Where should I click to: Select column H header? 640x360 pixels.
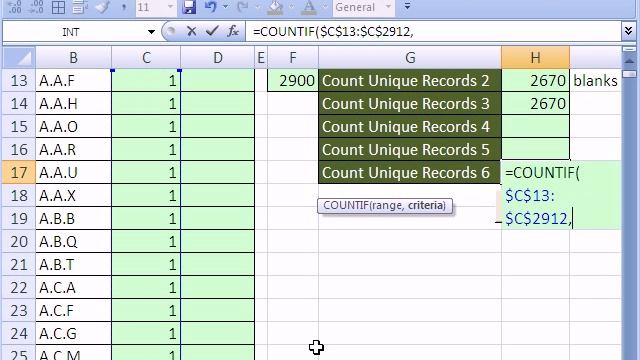536,58
